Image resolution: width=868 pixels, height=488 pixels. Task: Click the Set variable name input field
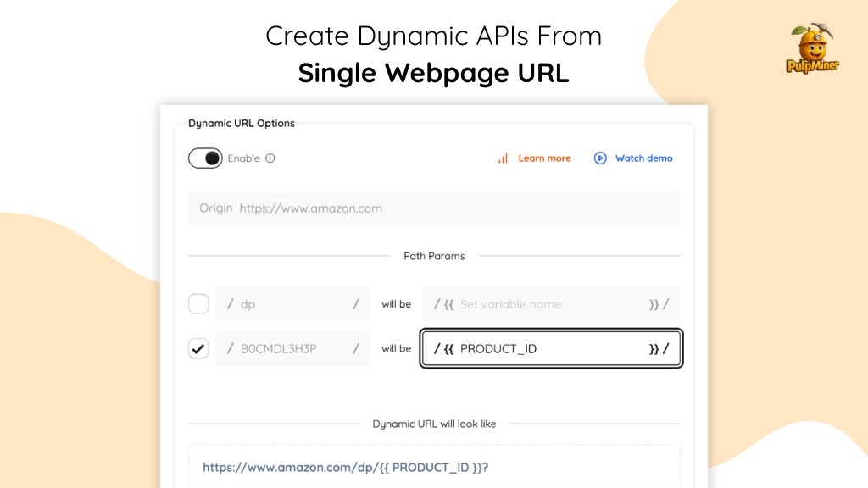551,303
